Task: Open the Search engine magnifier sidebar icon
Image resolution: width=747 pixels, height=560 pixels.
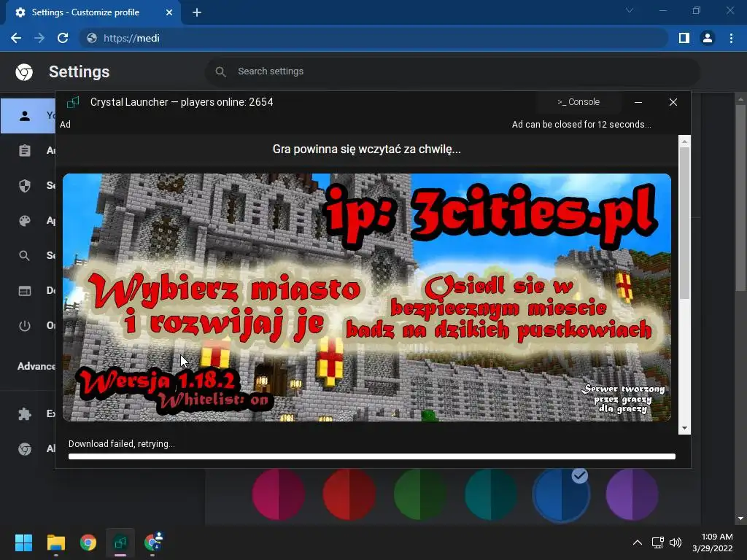Action: point(25,256)
